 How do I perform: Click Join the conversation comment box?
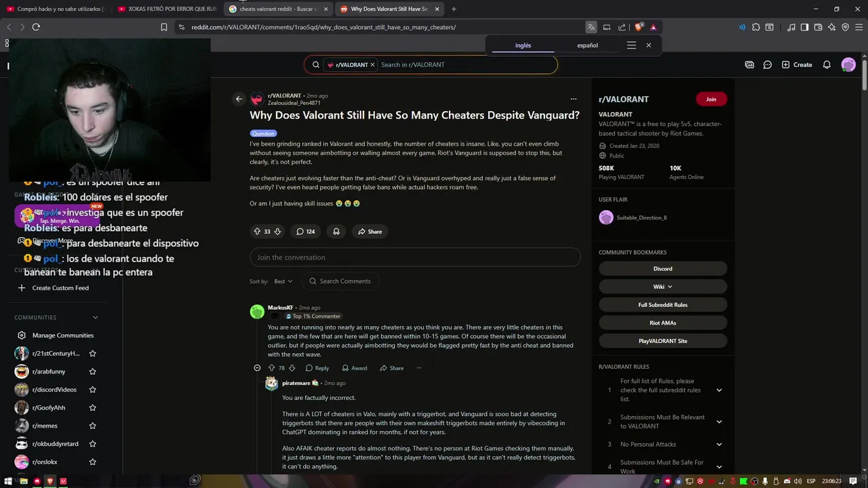[415, 258]
